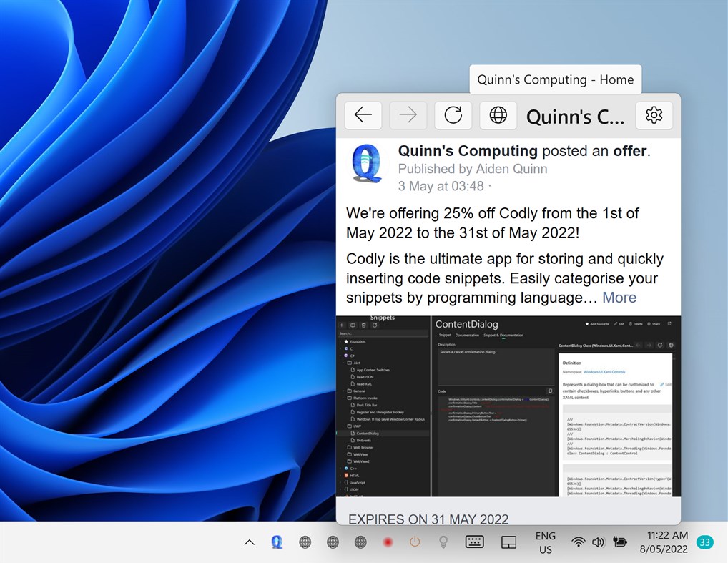Open settings via the gear icon
The width and height of the screenshot is (728, 563).
[x=654, y=115]
